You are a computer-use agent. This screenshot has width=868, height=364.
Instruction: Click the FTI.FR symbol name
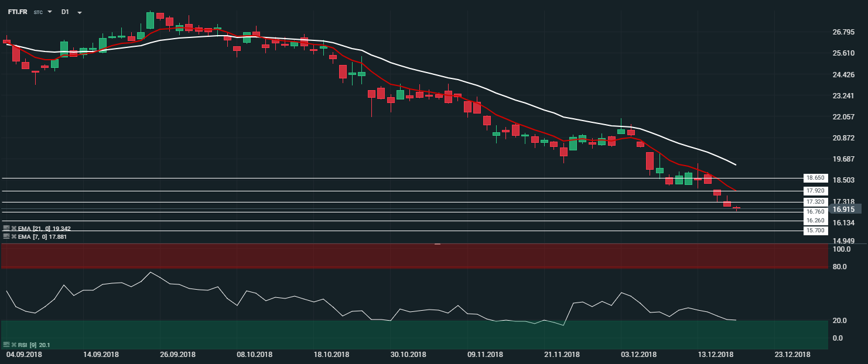pos(18,12)
